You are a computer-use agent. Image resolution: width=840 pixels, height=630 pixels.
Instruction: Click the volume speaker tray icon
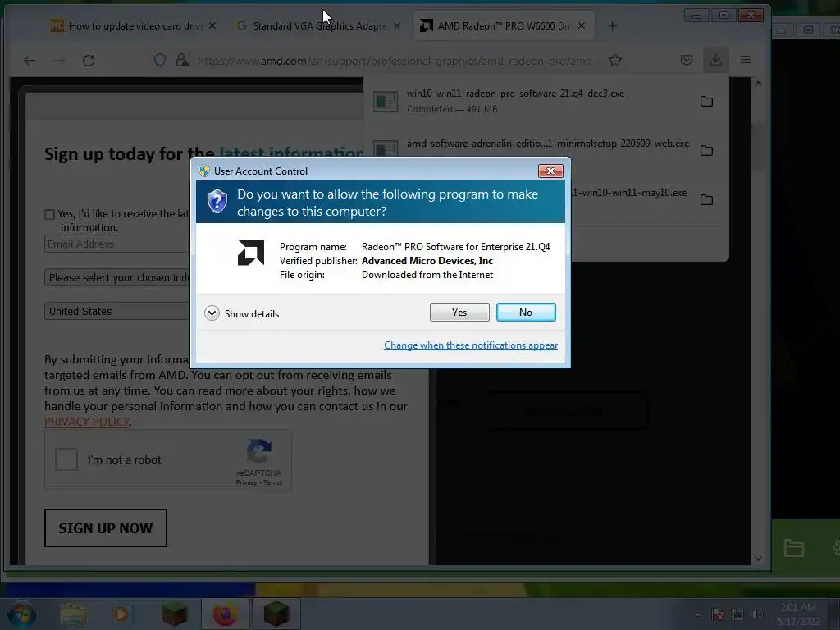click(x=757, y=614)
